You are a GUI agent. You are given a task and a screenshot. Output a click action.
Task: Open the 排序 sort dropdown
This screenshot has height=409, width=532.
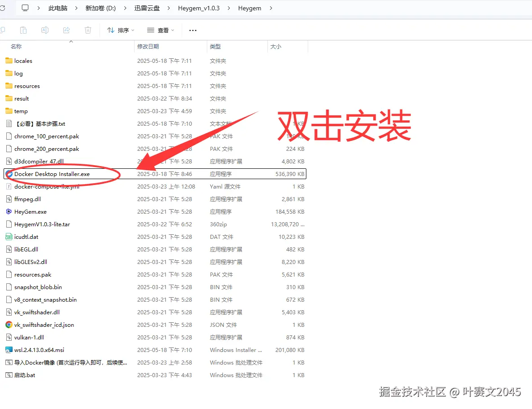[121, 30]
